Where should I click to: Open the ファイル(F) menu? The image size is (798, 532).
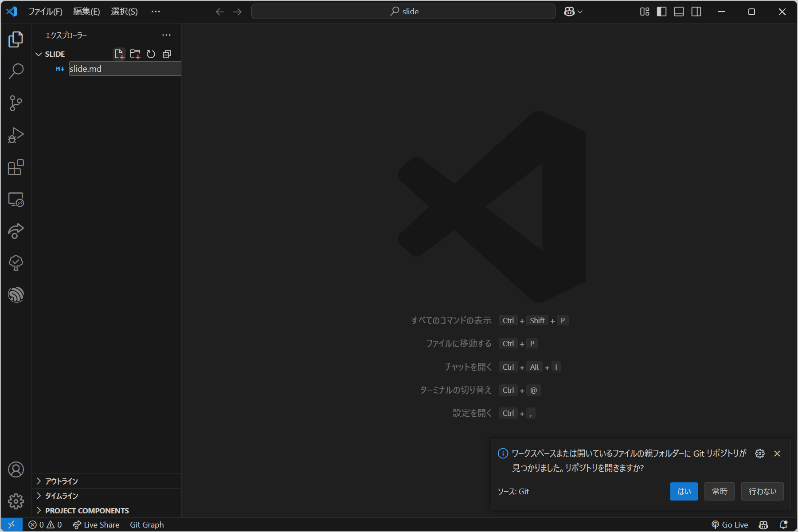click(x=45, y=12)
